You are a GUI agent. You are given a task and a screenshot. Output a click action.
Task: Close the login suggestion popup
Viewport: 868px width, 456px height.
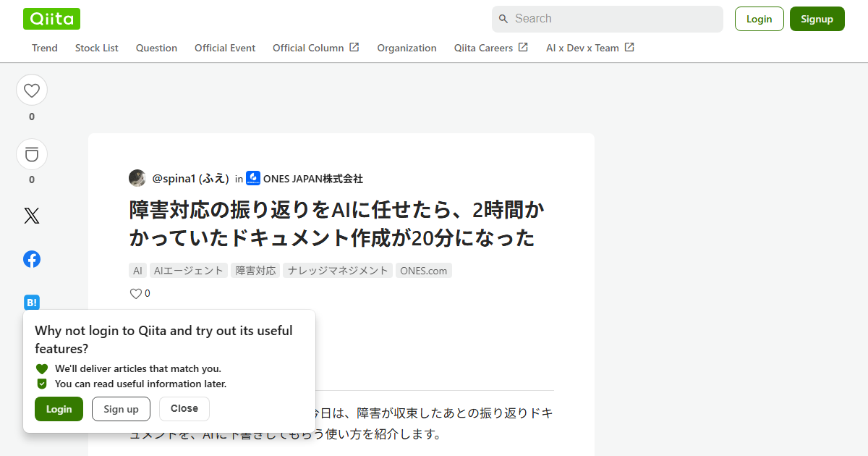pyautogui.click(x=184, y=409)
